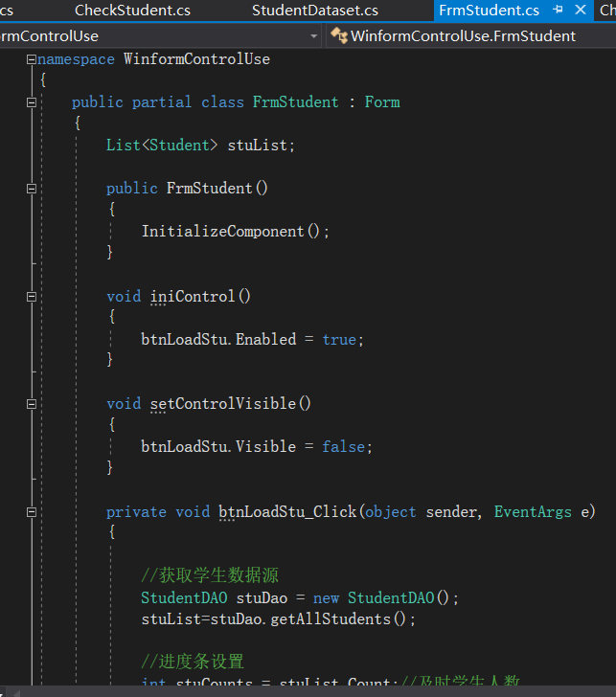Collapse the namespace WinformControlUse block
This screenshot has width=616, height=697.
click(31, 59)
